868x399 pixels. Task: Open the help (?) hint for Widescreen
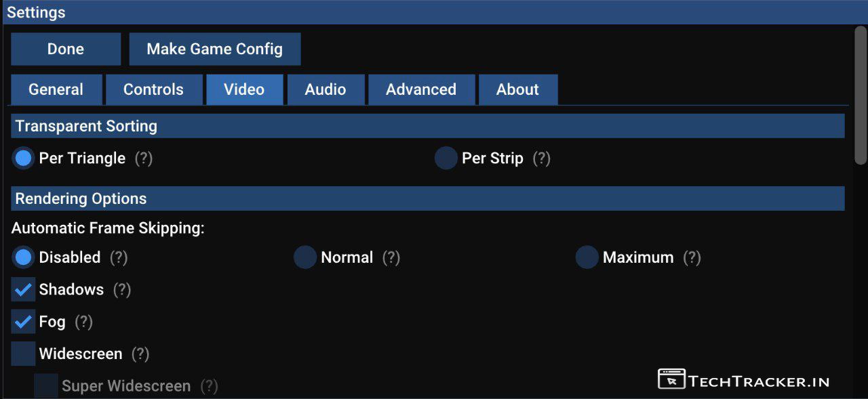pyautogui.click(x=140, y=354)
